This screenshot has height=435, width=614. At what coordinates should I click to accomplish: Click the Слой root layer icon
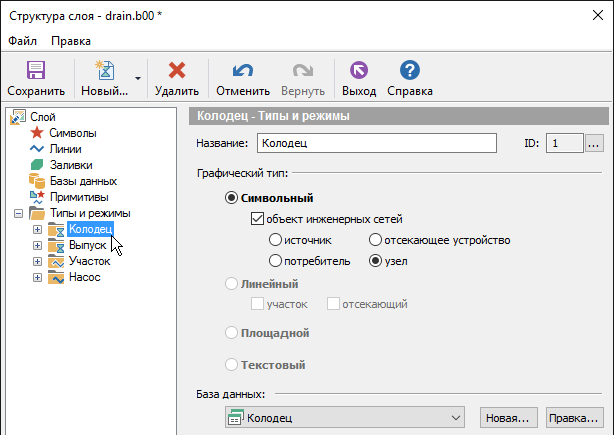[18, 117]
